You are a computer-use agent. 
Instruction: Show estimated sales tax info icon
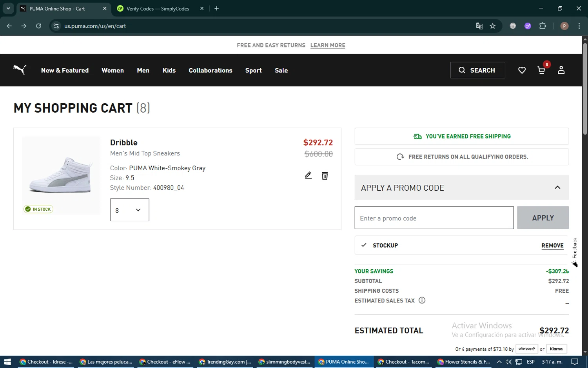click(422, 301)
